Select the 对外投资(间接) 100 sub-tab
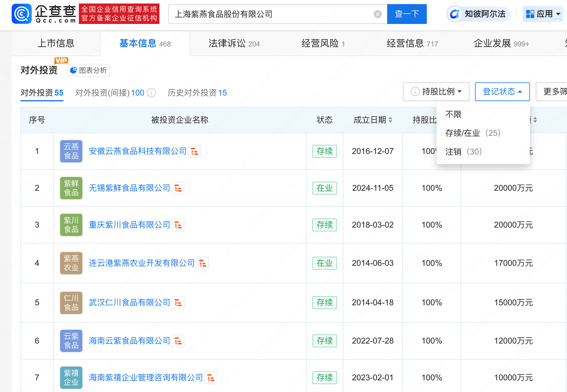The height and width of the screenshot is (392, 567). tap(109, 93)
